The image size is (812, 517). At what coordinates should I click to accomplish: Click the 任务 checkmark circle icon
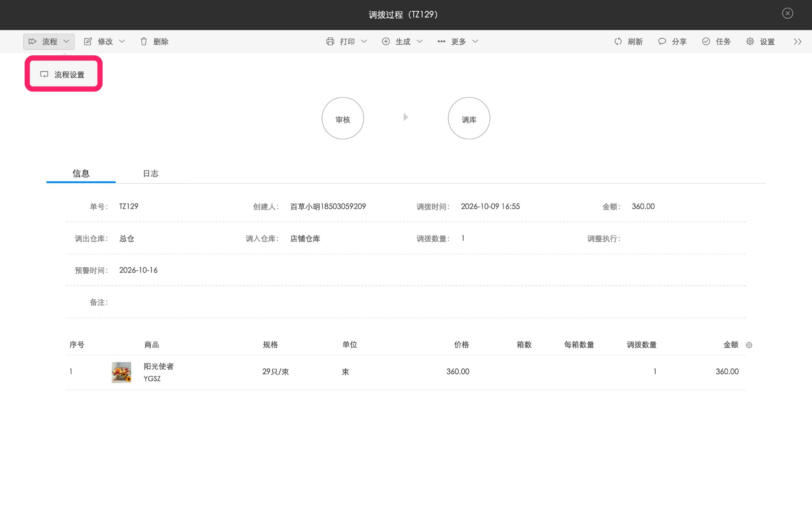click(x=706, y=41)
